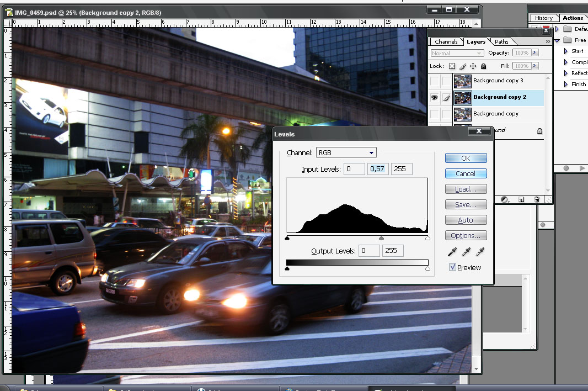Switch to the Paths tab

point(501,41)
